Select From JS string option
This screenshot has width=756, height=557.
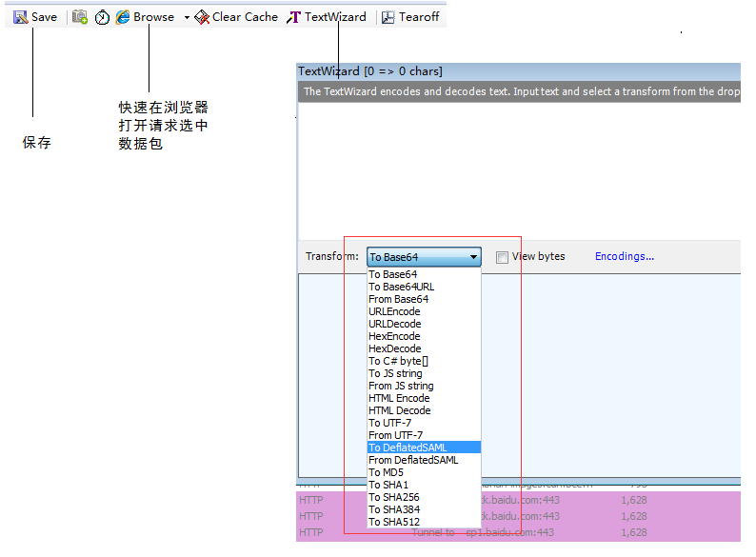[424, 386]
